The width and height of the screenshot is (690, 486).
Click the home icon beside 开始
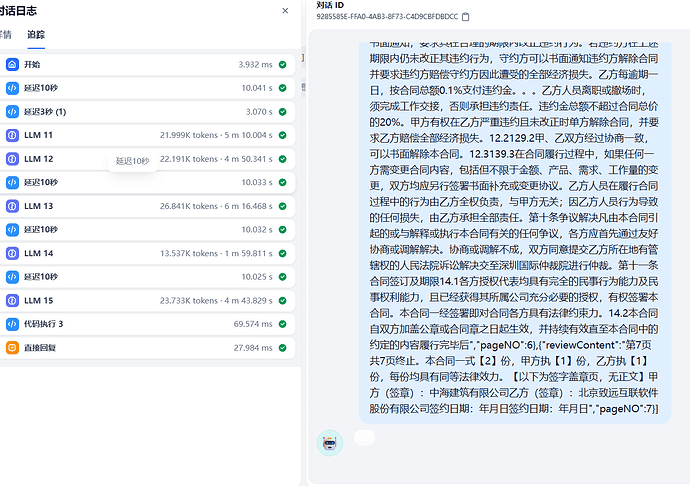(12, 64)
